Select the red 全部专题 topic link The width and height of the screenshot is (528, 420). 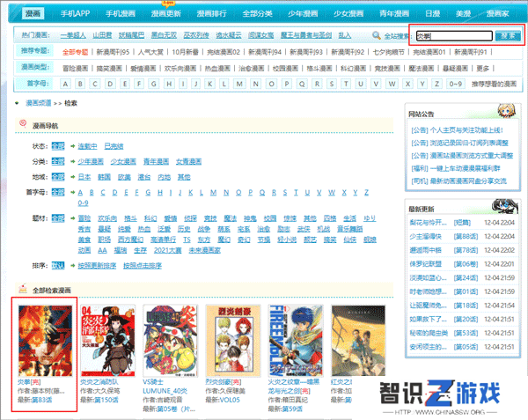click(x=75, y=52)
